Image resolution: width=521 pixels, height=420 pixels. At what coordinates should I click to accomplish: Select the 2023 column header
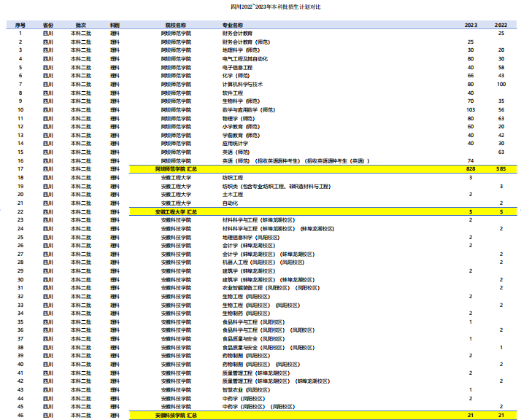(x=471, y=25)
